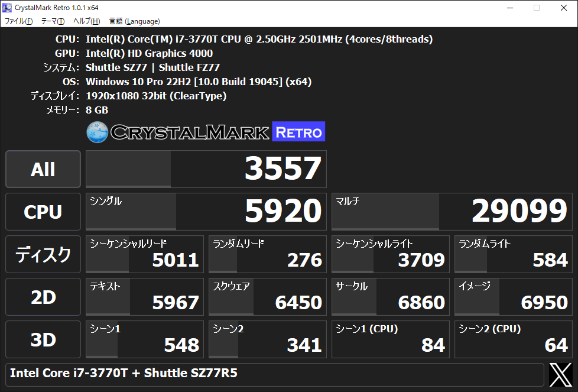
Task: Click the サークル score 6860
Action: point(391,297)
